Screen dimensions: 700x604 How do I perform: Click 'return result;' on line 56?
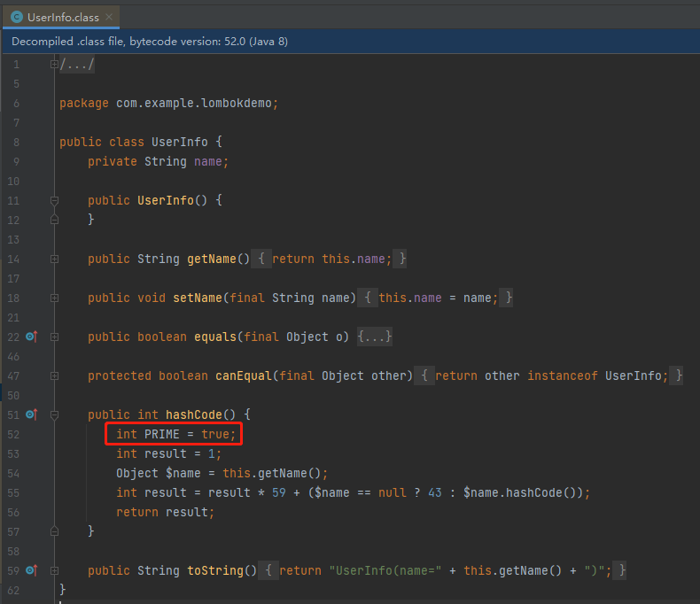tap(165, 512)
